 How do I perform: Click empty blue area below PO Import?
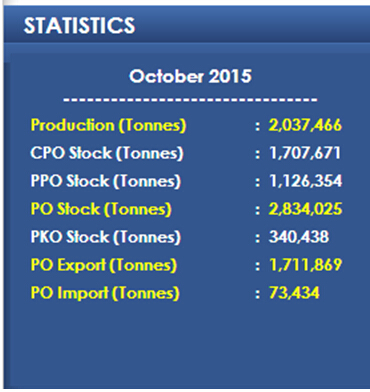(x=187, y=343)
